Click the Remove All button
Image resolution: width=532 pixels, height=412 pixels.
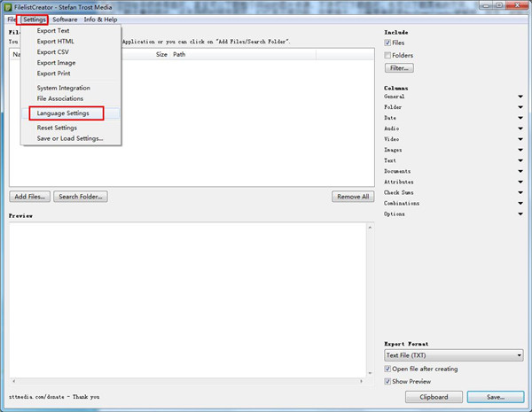tap(353, 197)
